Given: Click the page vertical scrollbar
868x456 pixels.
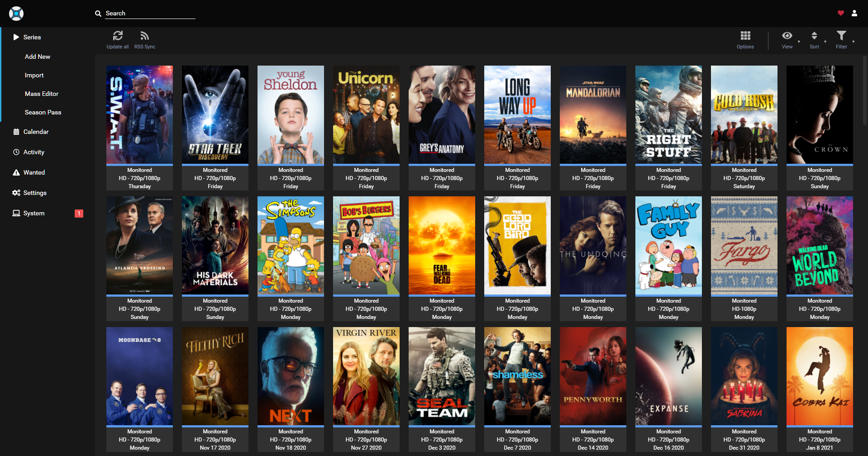Looking at the screenshot, I should click(865, 90).
